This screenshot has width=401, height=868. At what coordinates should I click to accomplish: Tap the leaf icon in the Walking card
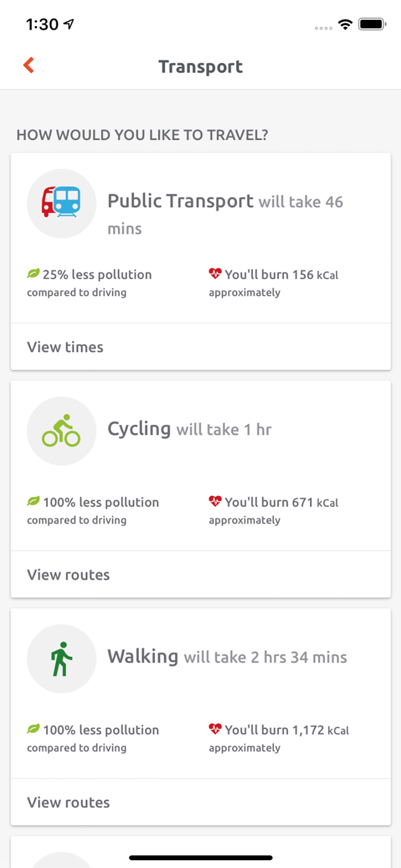point(33,729)
